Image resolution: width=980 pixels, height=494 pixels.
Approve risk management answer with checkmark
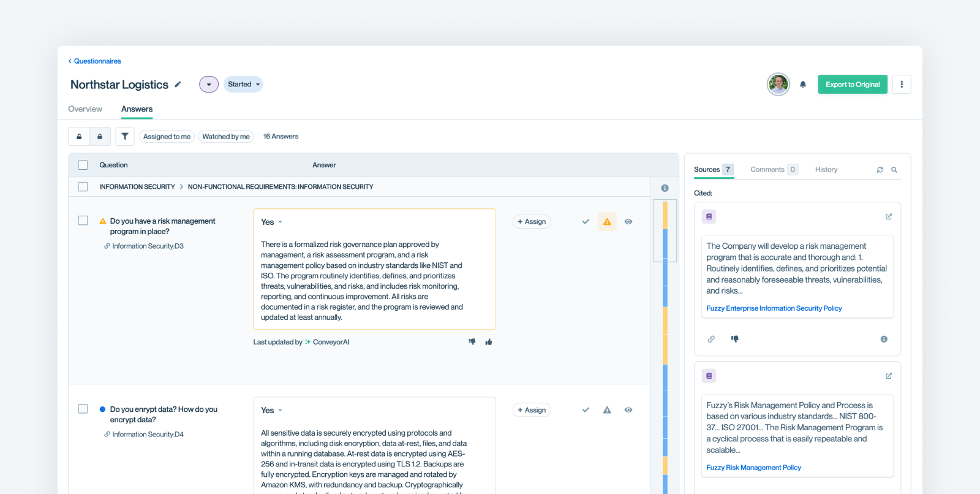(x=586, y=222)
